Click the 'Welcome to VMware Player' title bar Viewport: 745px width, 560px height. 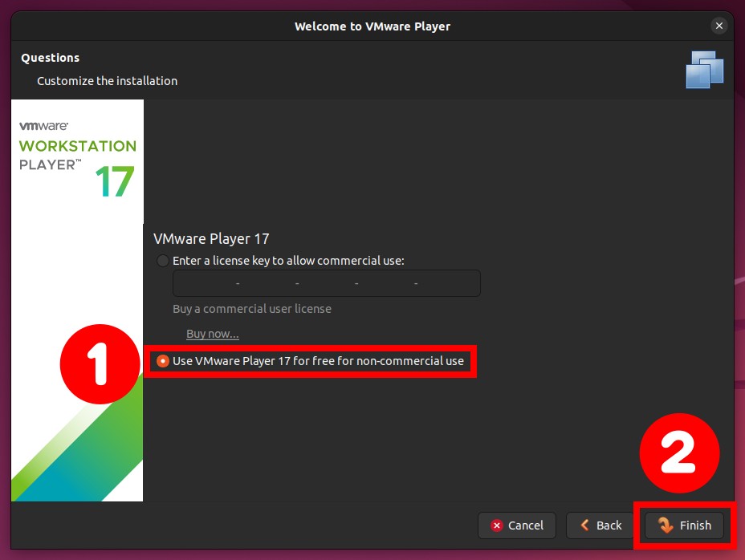pyautogui.click(x=372, y=26)
